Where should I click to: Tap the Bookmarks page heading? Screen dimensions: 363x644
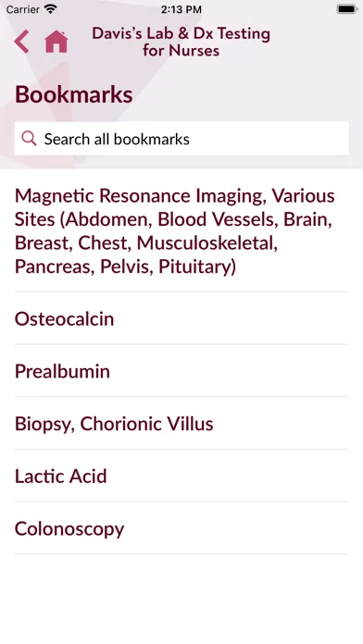73,94
